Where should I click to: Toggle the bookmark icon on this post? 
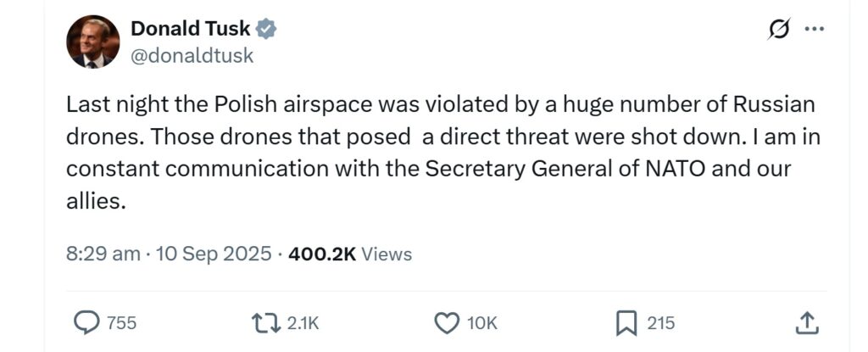point(625,322)
